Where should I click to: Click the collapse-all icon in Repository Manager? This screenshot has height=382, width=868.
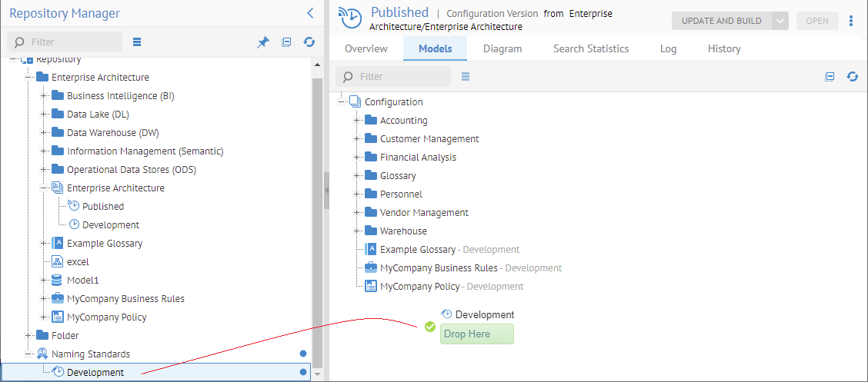pyautogui.click(x=286, y=42)
